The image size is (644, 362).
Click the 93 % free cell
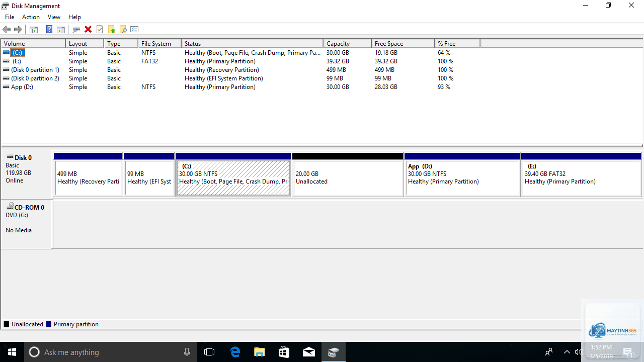[x=444, y=87]
